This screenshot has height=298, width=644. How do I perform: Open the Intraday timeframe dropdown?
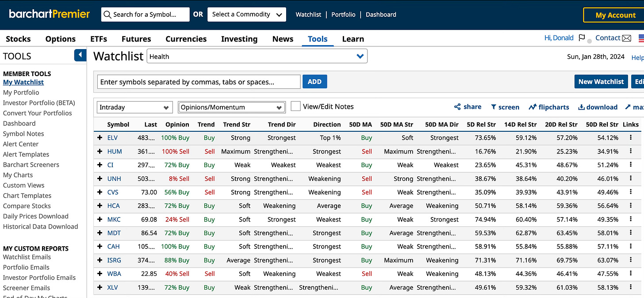coord(134,107)
